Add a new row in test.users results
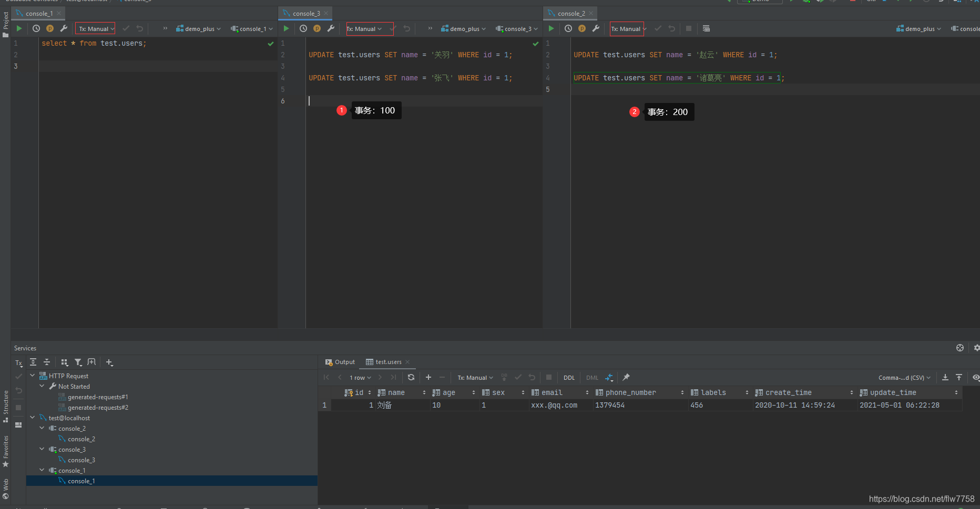 click(x=428, y=377)
